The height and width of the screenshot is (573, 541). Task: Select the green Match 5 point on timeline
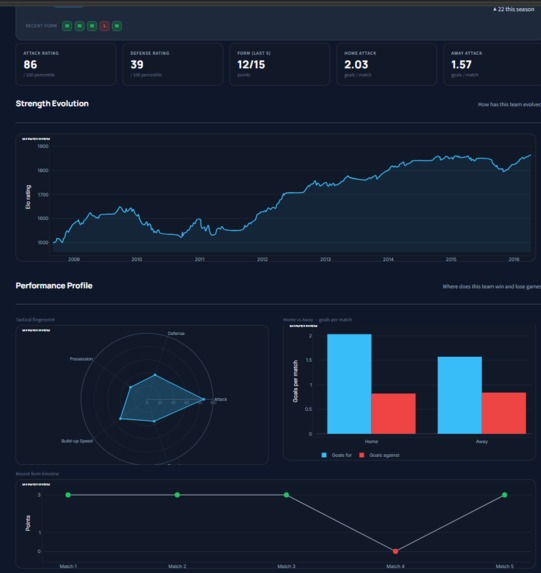point(504,495)
